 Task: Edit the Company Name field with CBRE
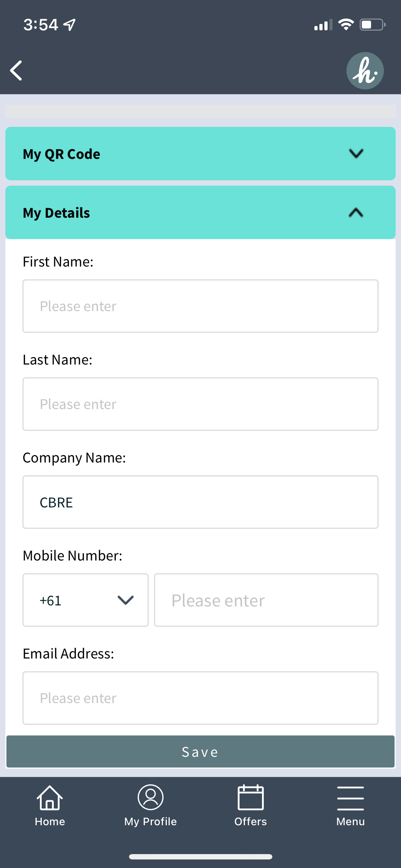coord(200,502)
